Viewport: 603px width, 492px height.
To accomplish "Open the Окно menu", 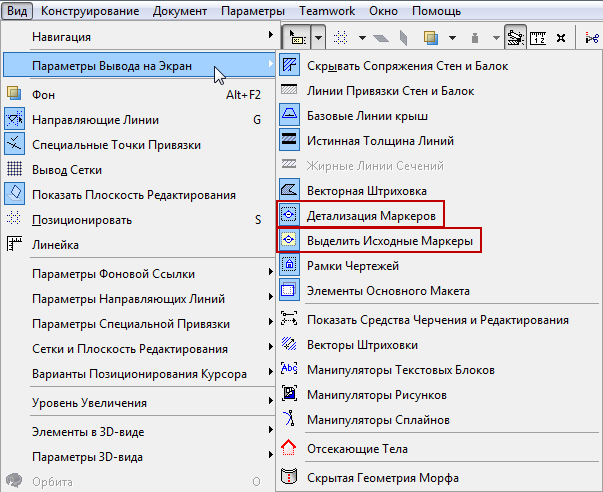I will 383,11.
